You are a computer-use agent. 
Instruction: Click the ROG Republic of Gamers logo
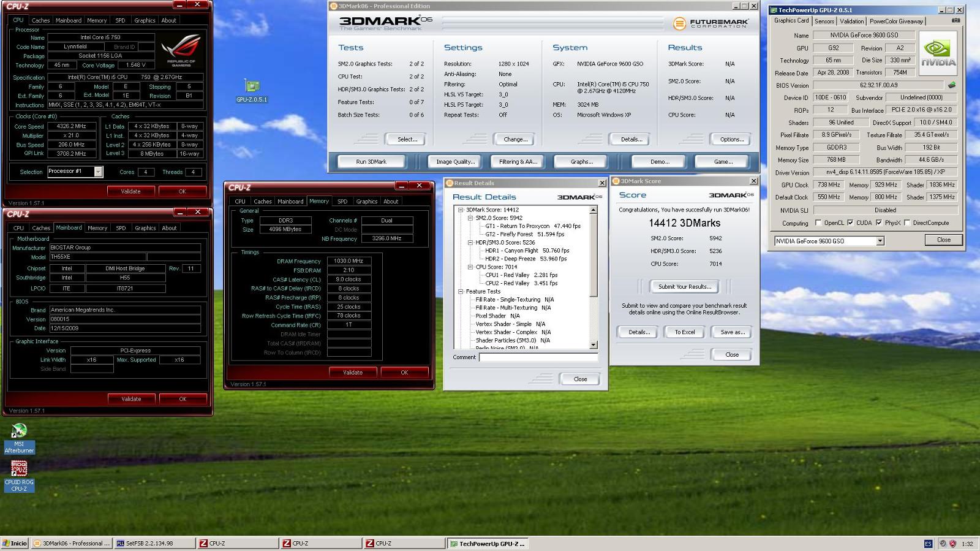[x=181, y=50]
